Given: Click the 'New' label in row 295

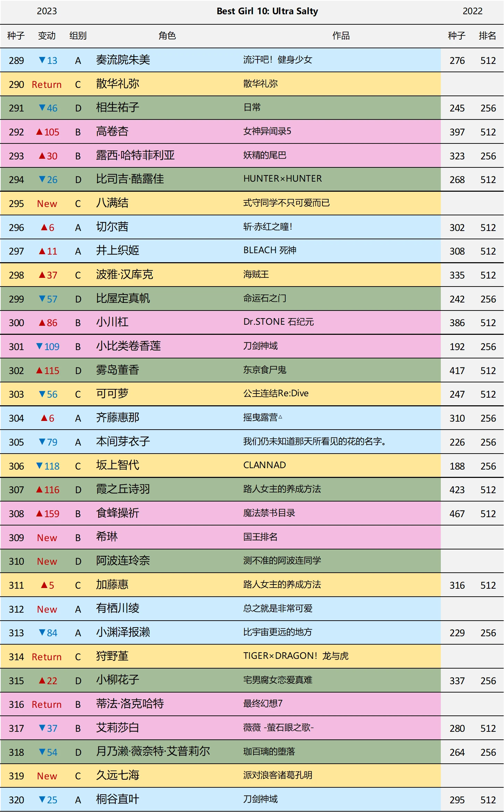Looking at the screenshot, I should click(x=47, y=204).
